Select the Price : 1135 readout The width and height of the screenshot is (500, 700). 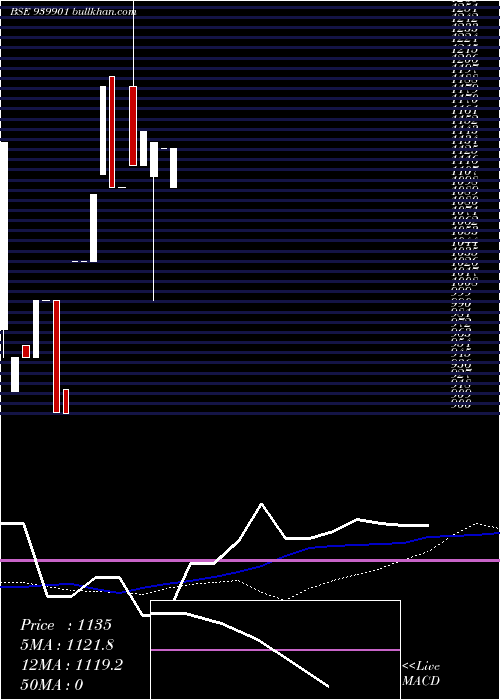pos(66,625)
